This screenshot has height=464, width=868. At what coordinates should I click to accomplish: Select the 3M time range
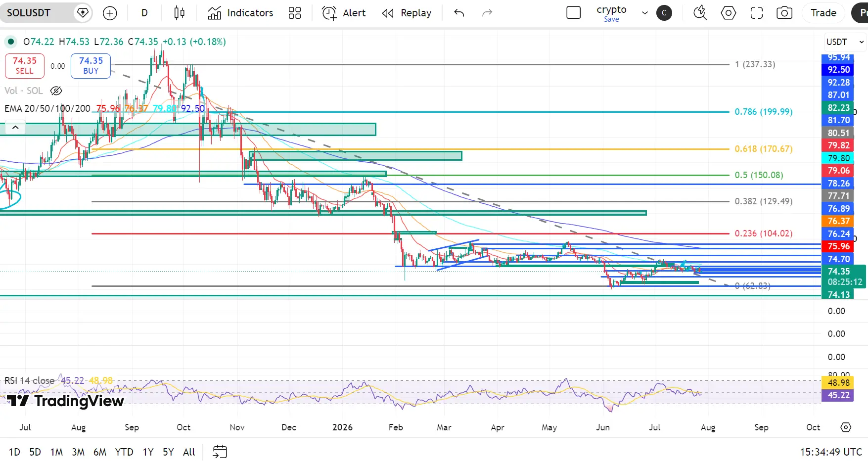(78, 452)
